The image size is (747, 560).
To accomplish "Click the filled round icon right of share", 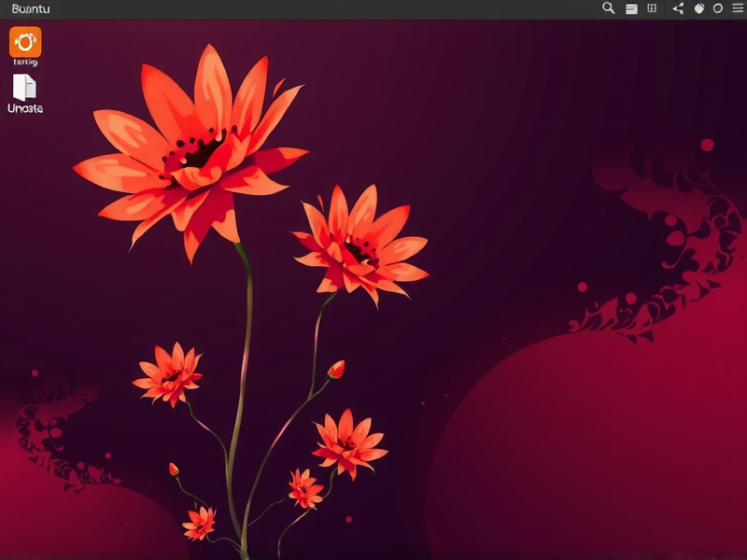I will pos(698,8).
